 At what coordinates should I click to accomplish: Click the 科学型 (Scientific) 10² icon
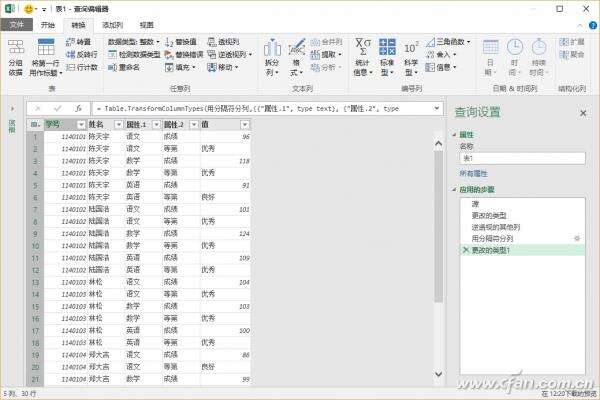(411, 48)
